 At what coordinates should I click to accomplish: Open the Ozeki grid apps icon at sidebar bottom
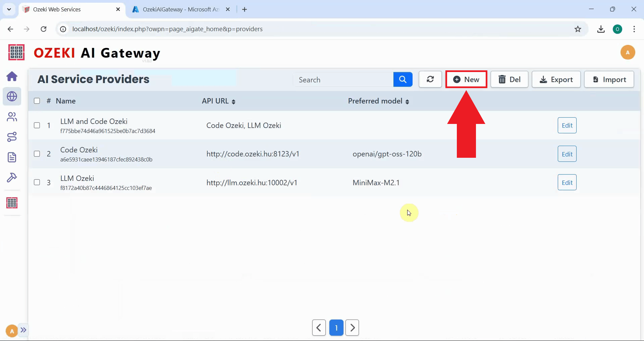coord(12,203)
